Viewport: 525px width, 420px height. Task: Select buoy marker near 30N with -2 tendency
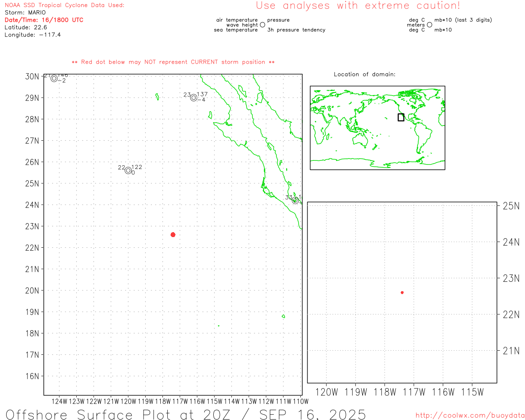54,78
